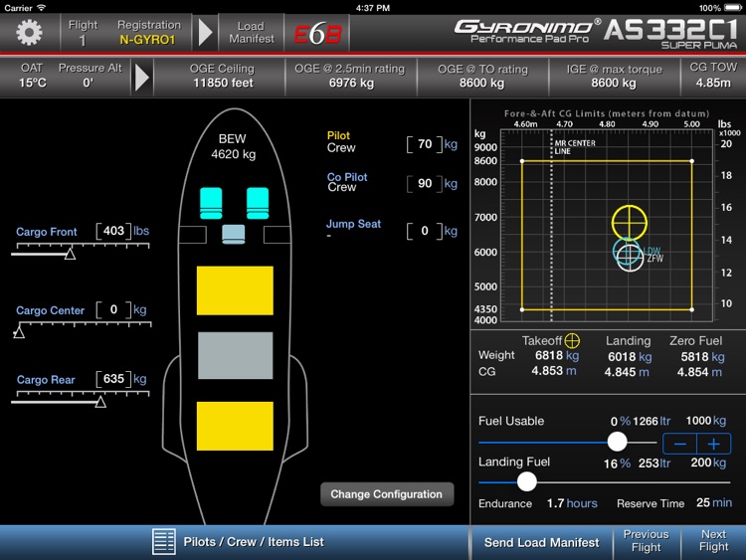The height and width of the screenshot is (560, 746).
Task: Open the Load Manifest tab
Action: pos(252,33)
